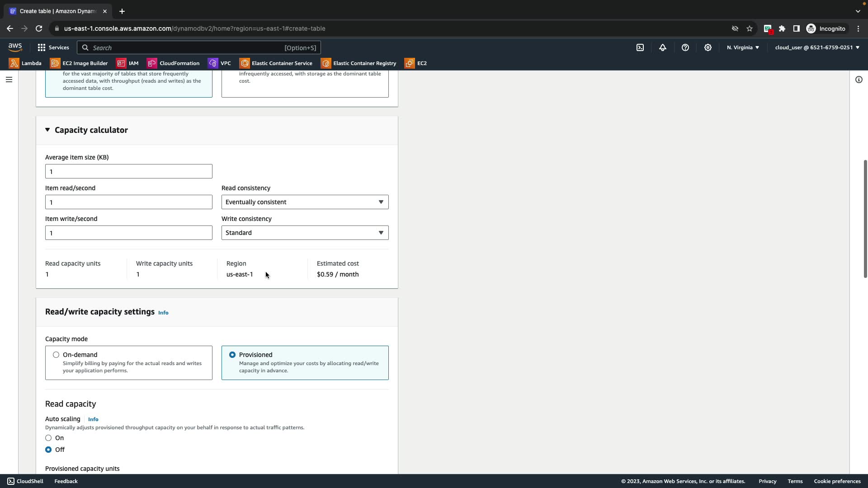This screenshot has height=488, width=868.
Task: Click the help question mark icon
Action: [685, 47]
